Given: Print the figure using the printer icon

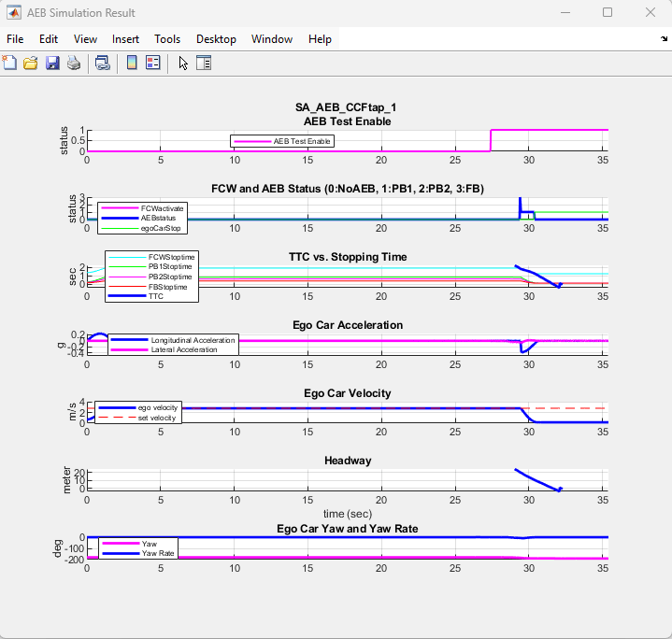Looking at the screenshot, I should click(73, 64).
